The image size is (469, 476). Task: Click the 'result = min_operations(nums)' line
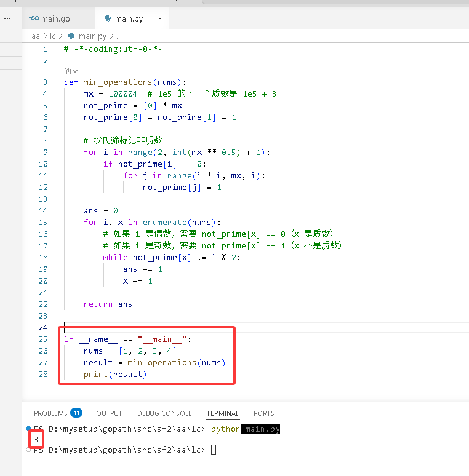point(154,363)
